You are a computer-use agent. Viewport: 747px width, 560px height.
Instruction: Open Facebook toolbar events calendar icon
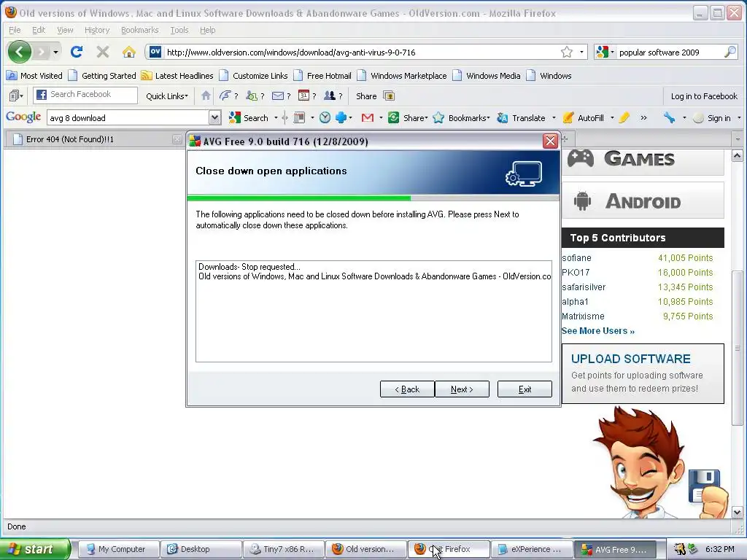[303, 96]
